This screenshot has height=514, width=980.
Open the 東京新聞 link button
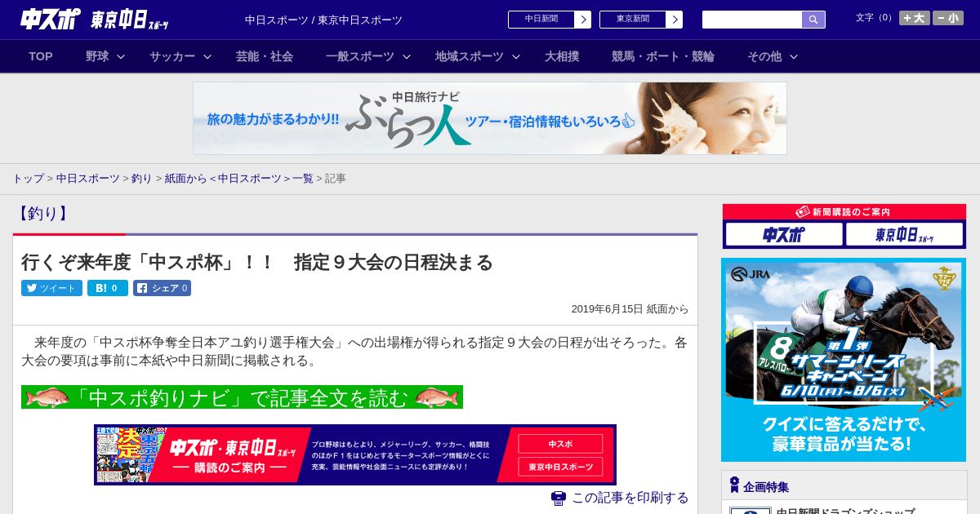tap(641, 20)
